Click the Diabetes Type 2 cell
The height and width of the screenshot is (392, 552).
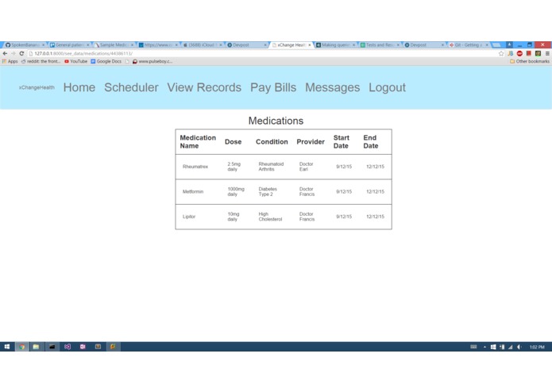(268, 191)
